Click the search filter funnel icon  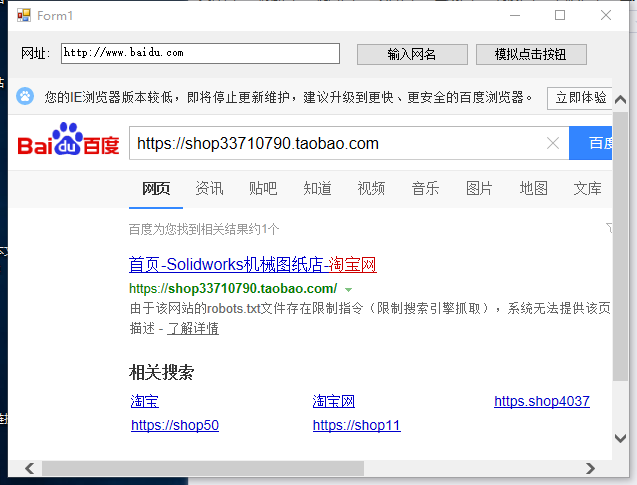coord(609,228)
